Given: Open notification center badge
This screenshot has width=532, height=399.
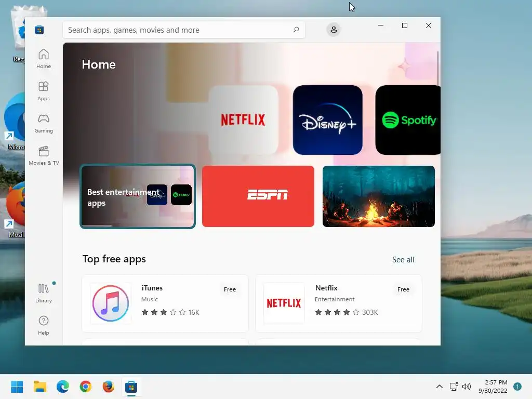Looking at the screenshot, I should tap(517, 387).
